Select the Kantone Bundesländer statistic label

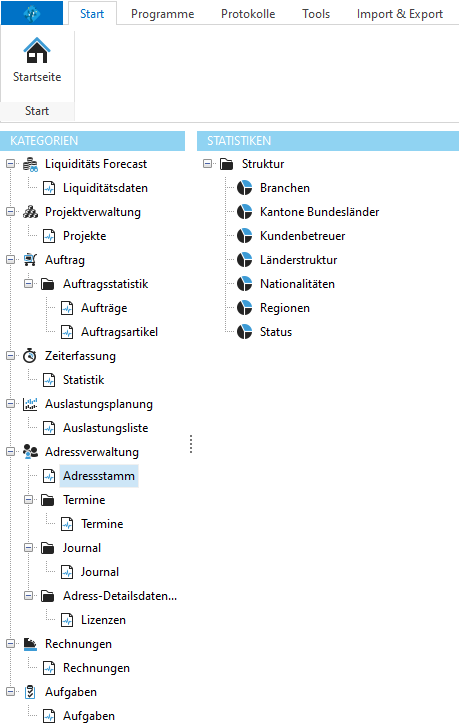(319, 212)
